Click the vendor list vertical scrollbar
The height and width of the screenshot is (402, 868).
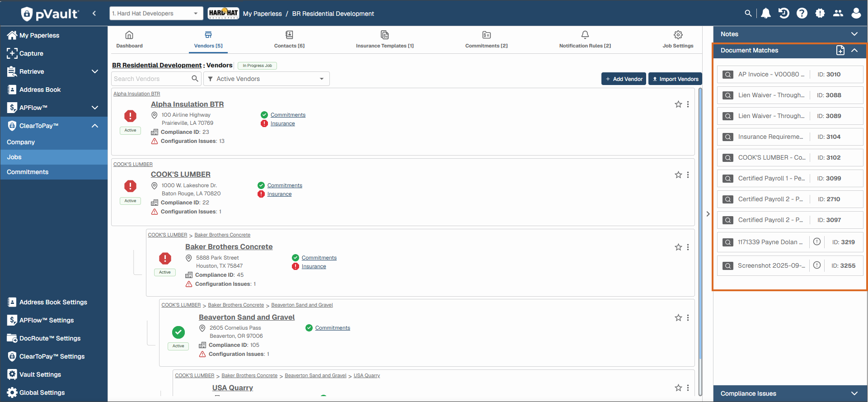pos(700,242)
